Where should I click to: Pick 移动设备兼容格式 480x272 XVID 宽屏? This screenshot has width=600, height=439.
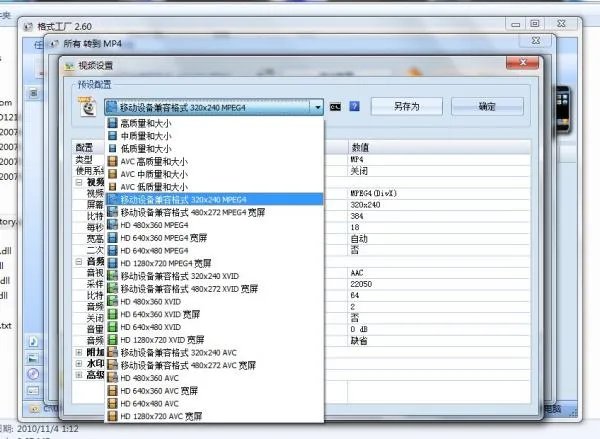click(x=214, y=289)
